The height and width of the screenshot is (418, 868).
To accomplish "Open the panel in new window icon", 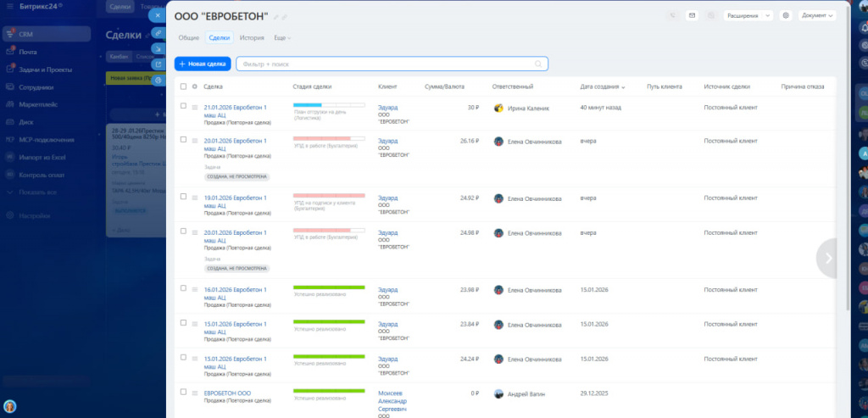I will pyautogui.click(x=159, y=64).
